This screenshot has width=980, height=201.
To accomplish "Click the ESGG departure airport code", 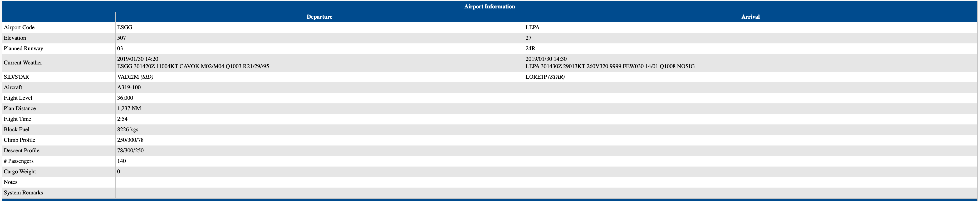I will click(x=125, y=27).
